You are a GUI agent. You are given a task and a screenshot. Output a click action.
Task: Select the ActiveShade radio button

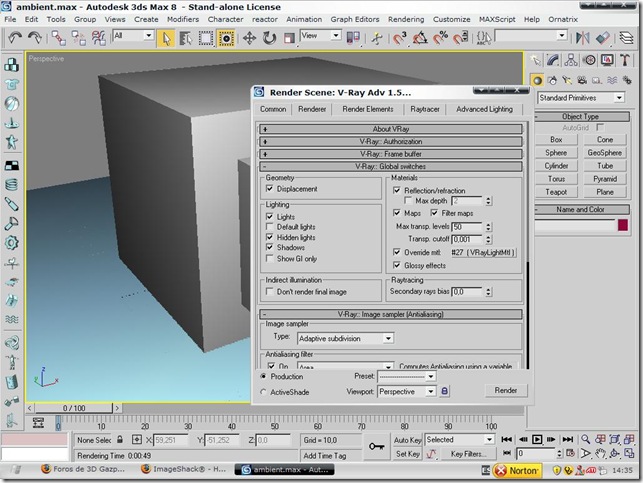(x=264, y=392)
